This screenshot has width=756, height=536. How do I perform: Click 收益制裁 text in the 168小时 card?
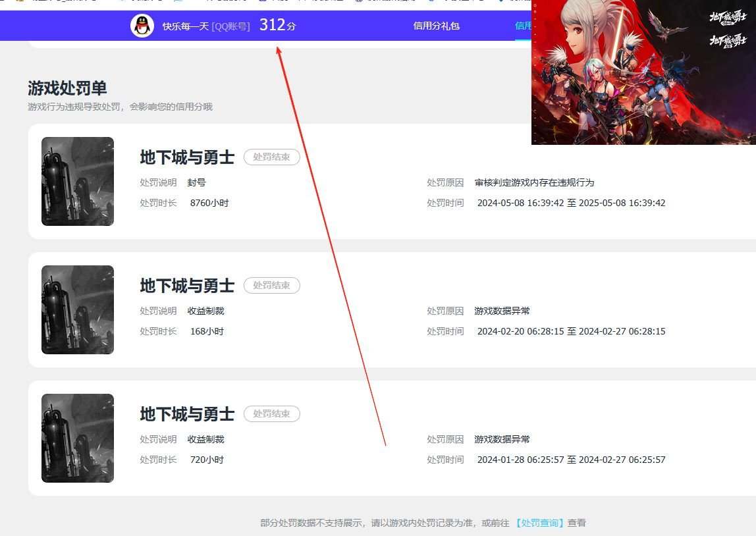point(206,311)
